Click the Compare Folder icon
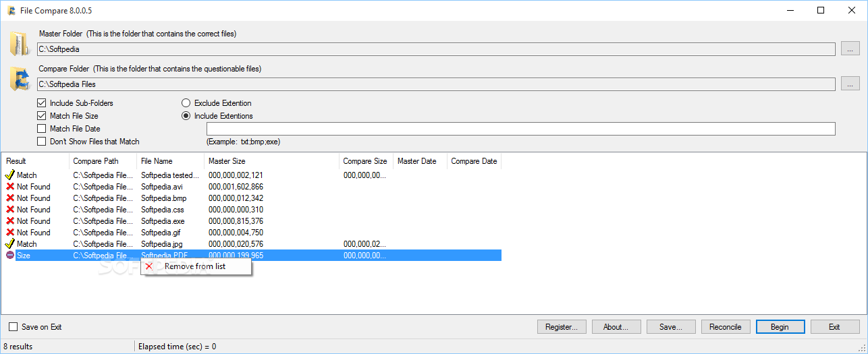Viewport: 868px width, 354px height. click(x=20, y=78)
